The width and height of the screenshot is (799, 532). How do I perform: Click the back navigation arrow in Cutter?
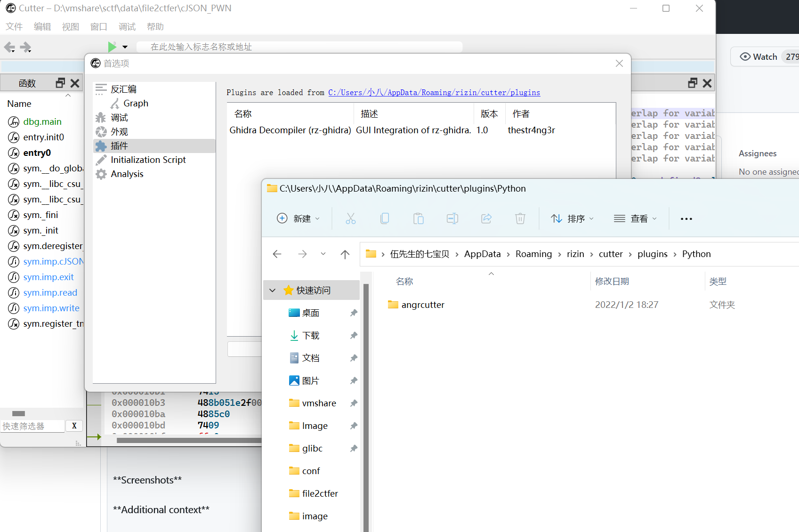(x=8, y=47)
